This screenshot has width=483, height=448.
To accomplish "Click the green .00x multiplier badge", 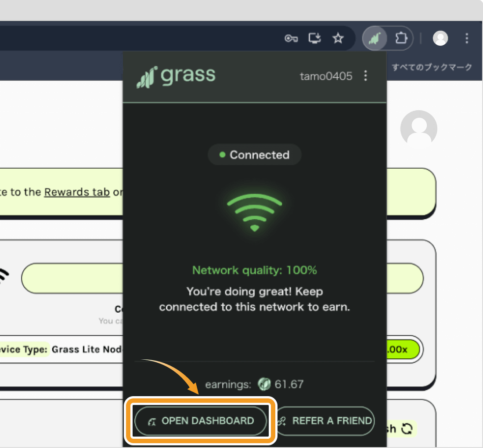I will coord(403,350).
